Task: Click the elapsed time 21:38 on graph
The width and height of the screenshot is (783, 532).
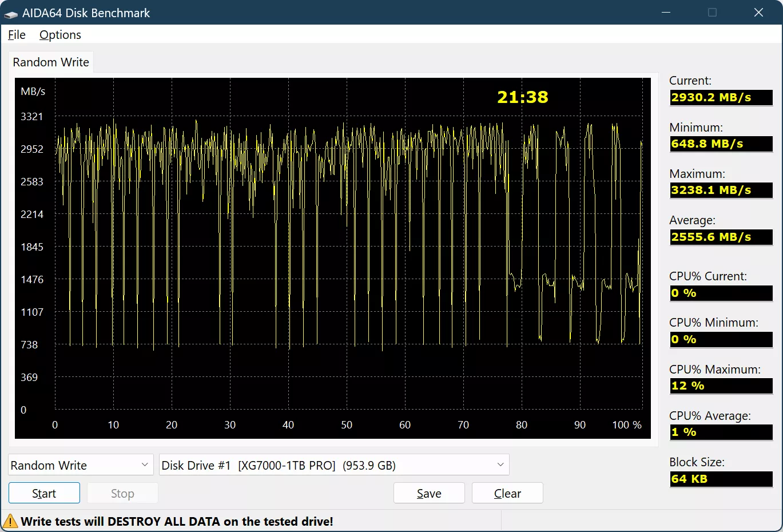Action: 523,97
